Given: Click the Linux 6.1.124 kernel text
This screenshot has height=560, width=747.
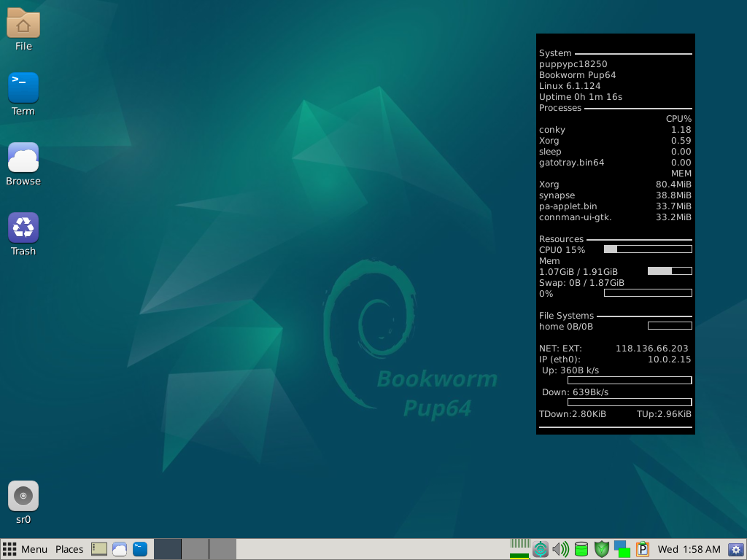Looking at the screenshot, I should [x=570, y=86].
